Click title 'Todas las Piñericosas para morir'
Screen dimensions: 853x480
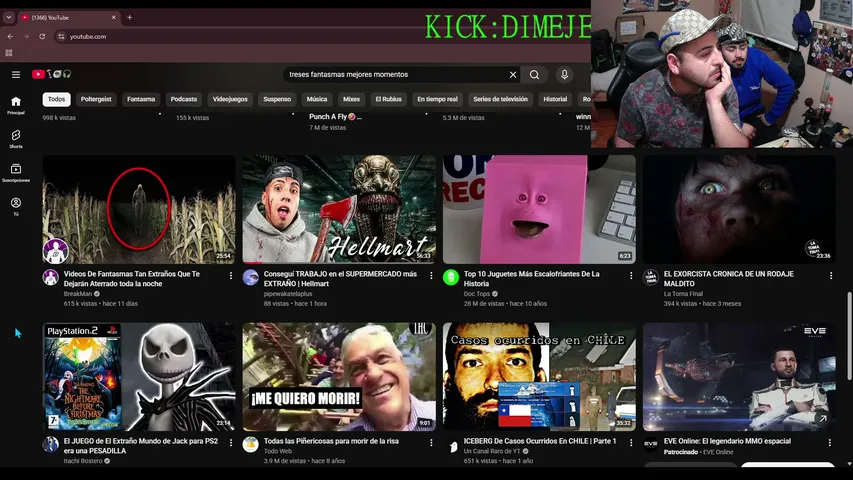[x=331, y=441]
